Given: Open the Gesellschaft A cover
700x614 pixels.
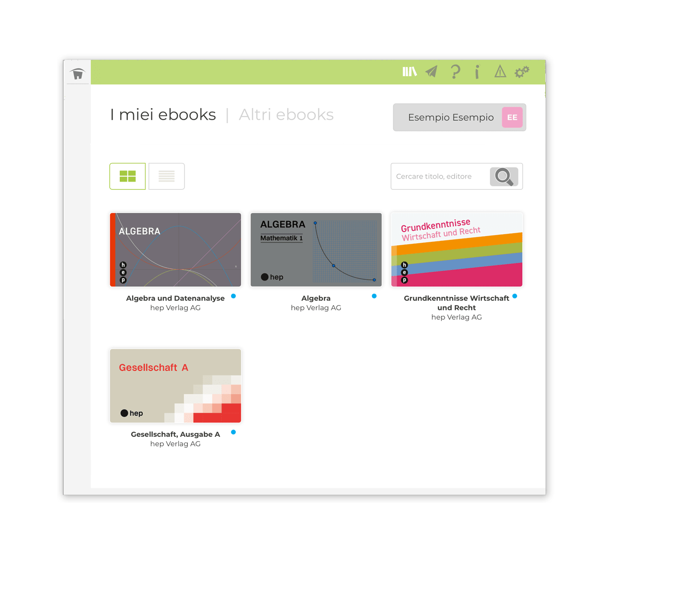Looking at the screenshot, I should (x=175, y=386).
